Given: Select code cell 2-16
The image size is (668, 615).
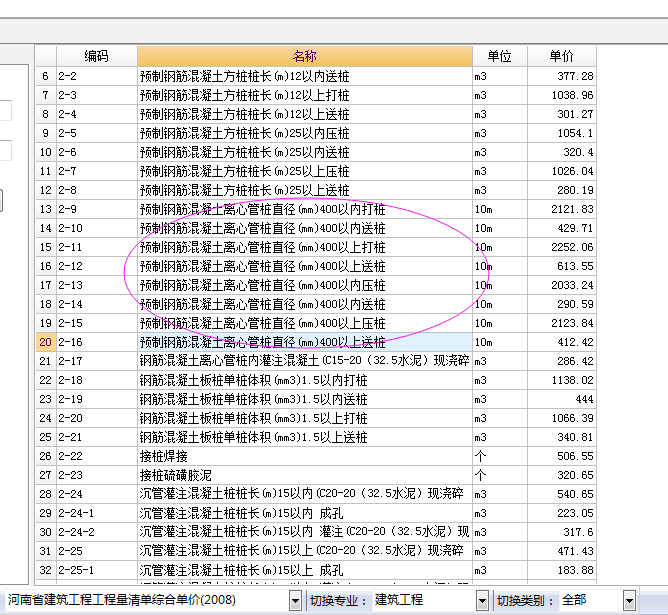Looking at the screenshot, I should (97, 342).
